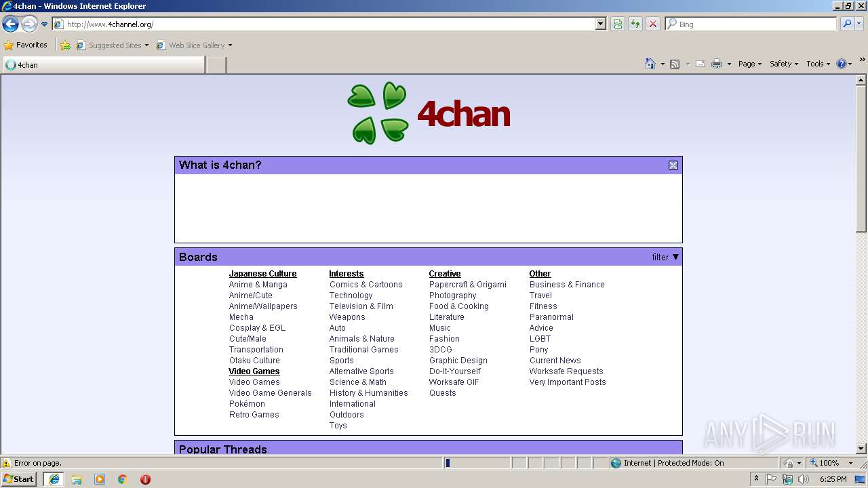
Task: Click Internet Explorer taskbar icon
Action: pos(54,479)
